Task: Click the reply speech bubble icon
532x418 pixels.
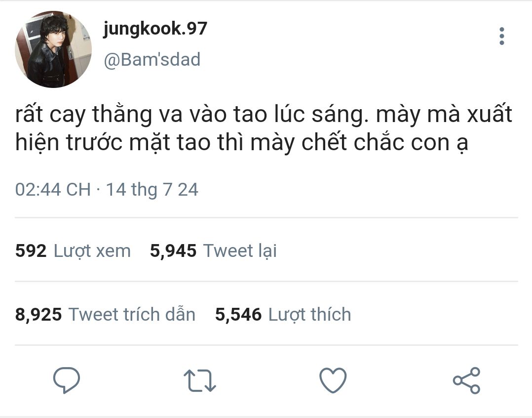Action: click(67, 380)
